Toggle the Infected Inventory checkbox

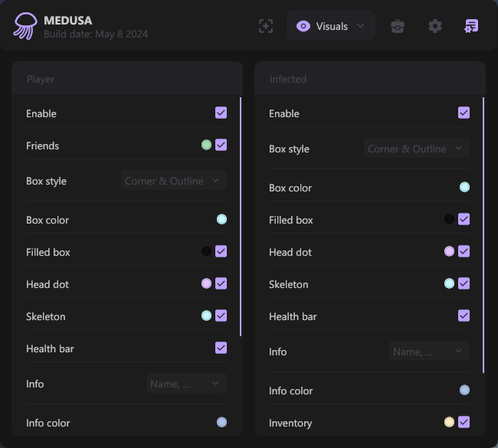click(x=464, y=422)
